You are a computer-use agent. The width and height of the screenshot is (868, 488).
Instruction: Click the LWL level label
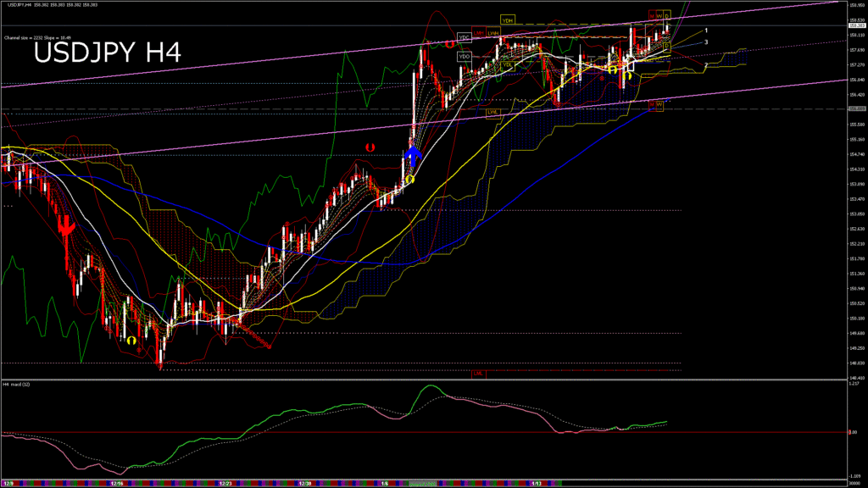(492, 112)
